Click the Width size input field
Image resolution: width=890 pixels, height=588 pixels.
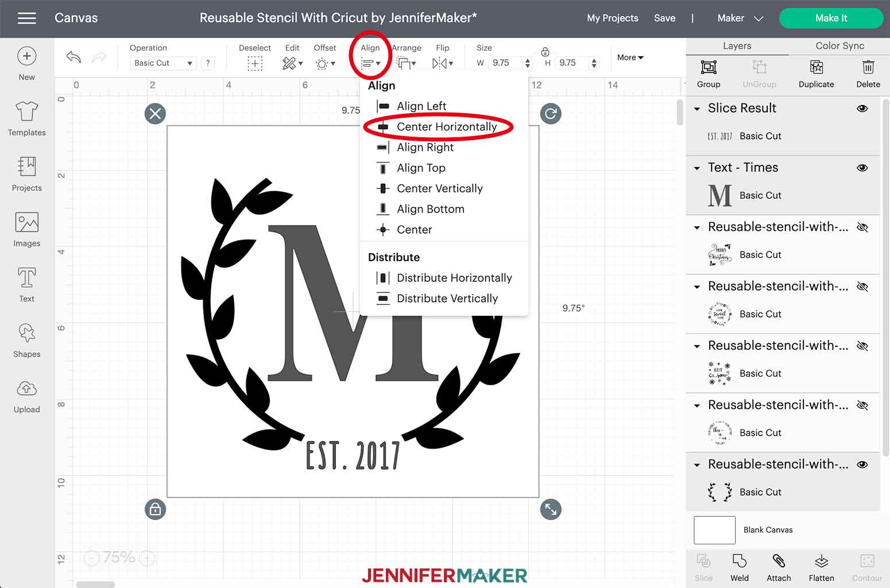(x=506, y=63)
